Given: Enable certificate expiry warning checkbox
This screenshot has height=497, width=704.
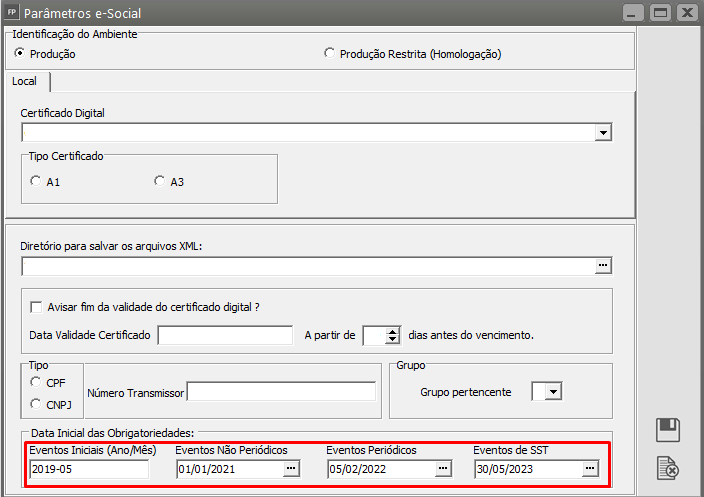Looking at the screenshot, I should click(37, 307).
